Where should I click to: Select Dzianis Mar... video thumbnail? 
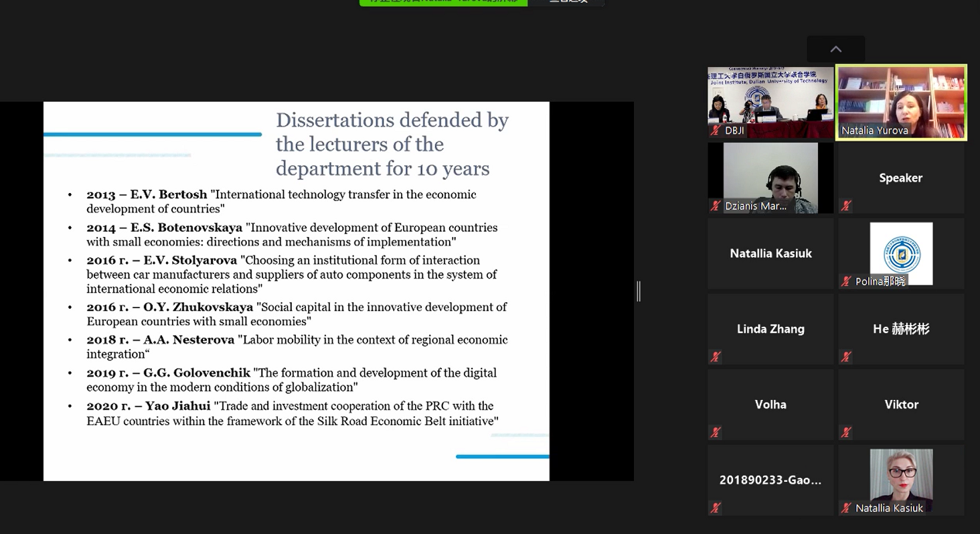pos(770,178)
